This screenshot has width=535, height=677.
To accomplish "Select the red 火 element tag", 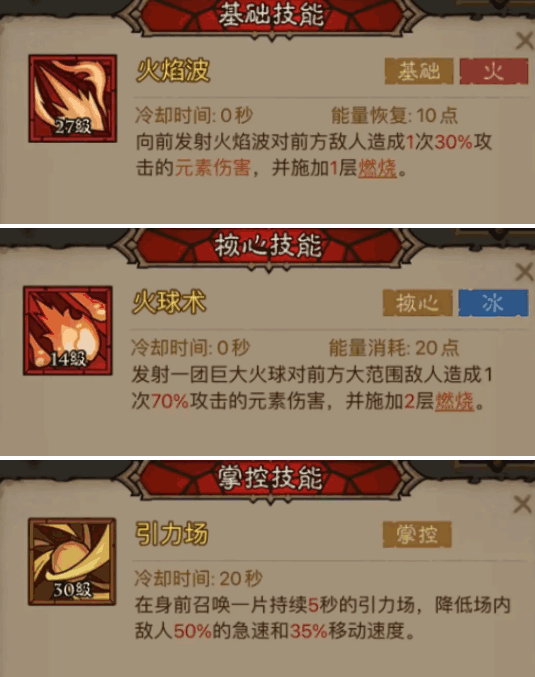I will [494, 71].
